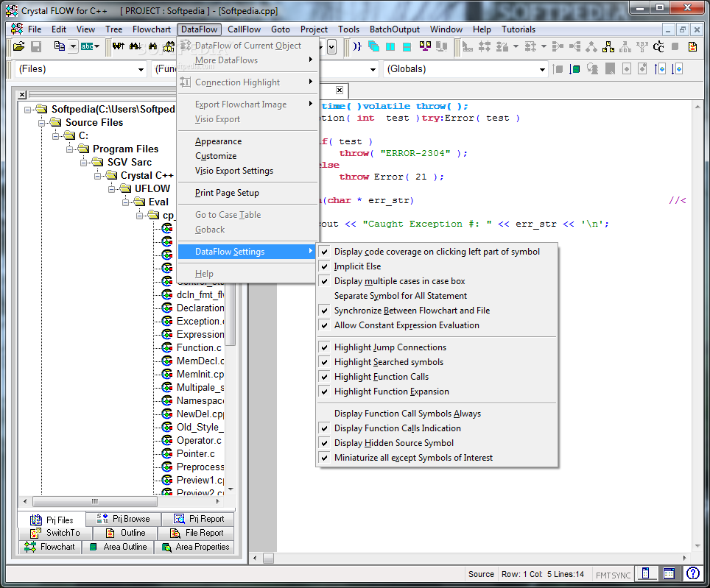Enable 'Display Function Call Symbols Always'
Viewport: 710px width, 588px height.
coord(437,414)
